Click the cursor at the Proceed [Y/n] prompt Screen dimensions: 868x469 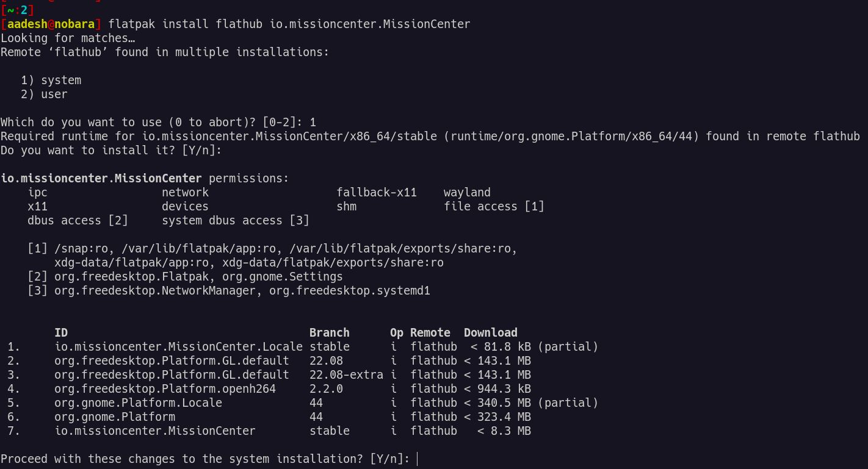(x=418, y=459)
